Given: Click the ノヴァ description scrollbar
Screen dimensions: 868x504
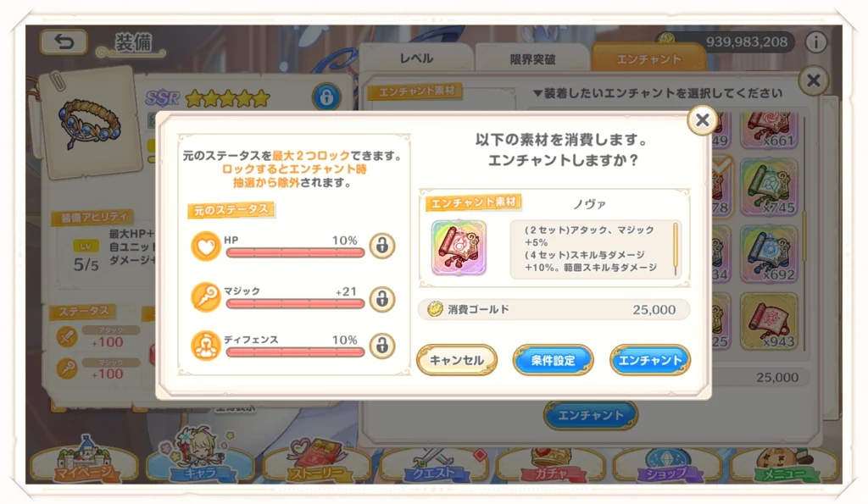Looking at the screenshot, I should [x=676, y=249].
